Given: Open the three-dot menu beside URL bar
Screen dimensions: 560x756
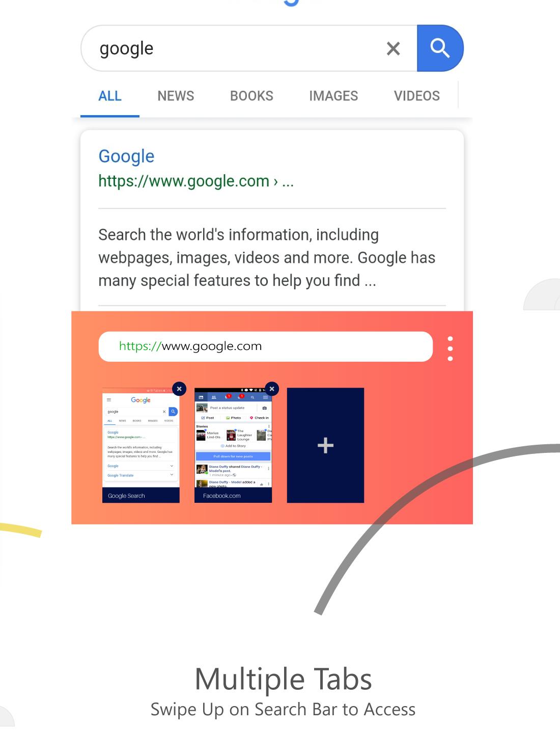Looking at the screenshot, I should (x=450, y=348).
